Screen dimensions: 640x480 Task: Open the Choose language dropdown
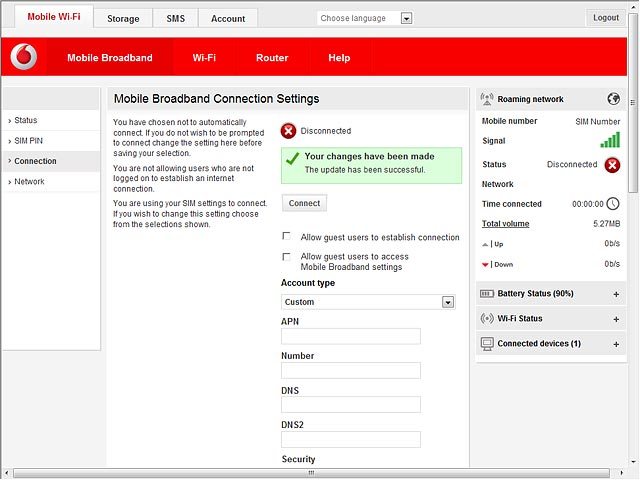(x=406, y=18)
